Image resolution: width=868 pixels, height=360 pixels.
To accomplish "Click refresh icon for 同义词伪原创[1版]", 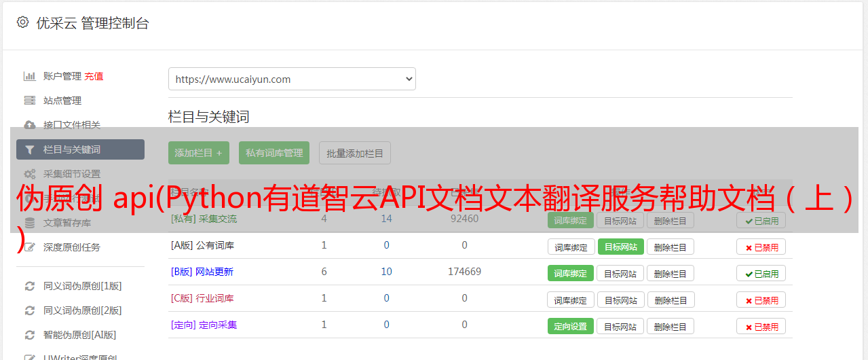I will (x=30, y=286).
